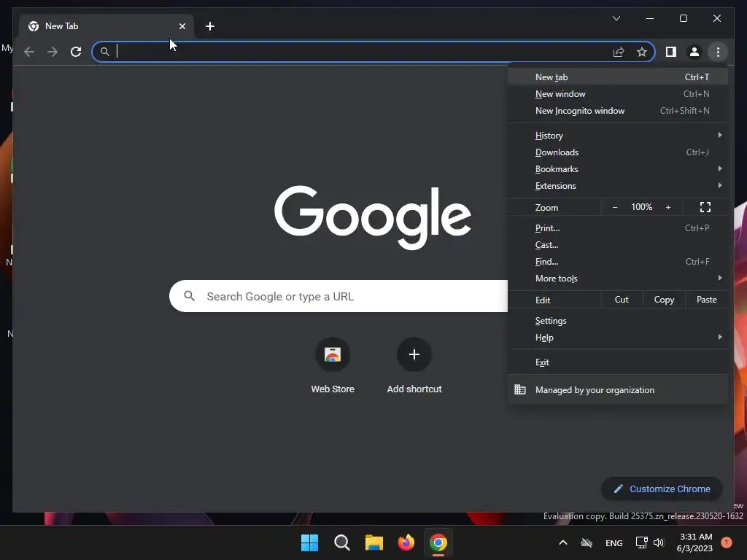This screenshot has height=560, width=747.
Task: Click Chrome icon in the taskbar
Action: point(438,542)
